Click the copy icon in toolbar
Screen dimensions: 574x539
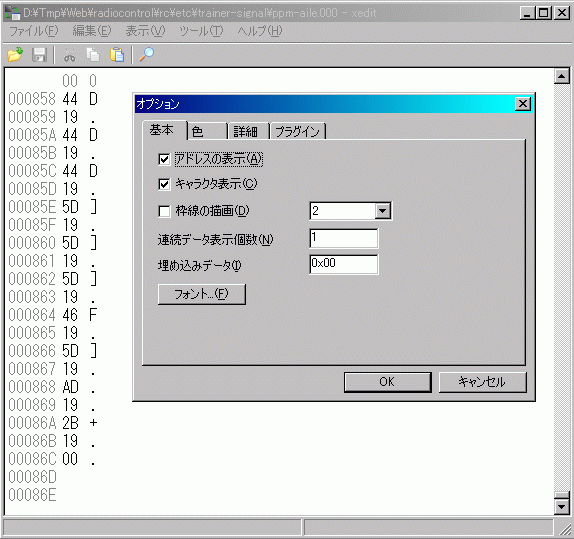tap(93, 55)
